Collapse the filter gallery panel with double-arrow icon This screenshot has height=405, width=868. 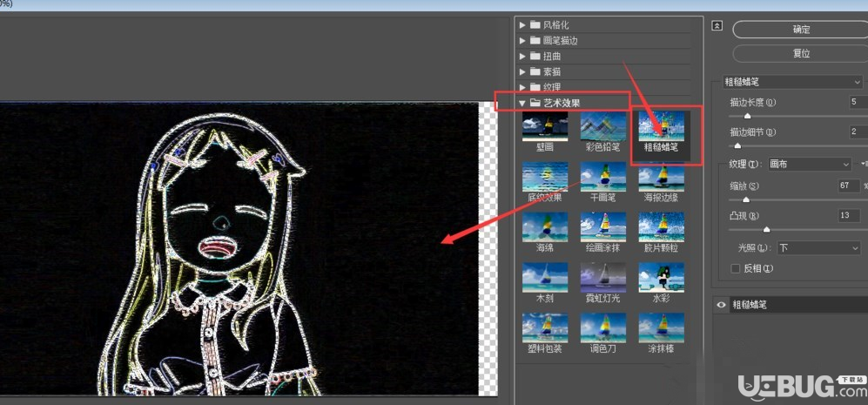click(x=717, y=25)
